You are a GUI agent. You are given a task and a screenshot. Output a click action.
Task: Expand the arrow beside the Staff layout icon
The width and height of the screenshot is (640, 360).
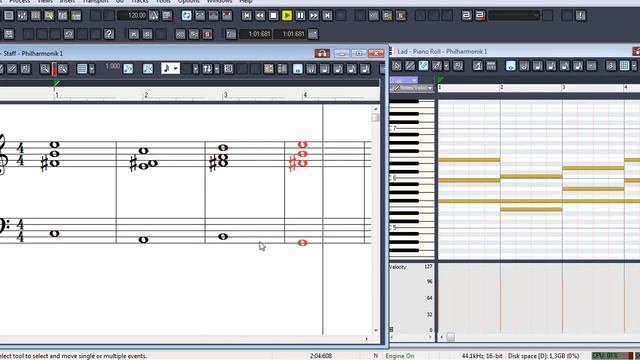click(x=92, y=69)
